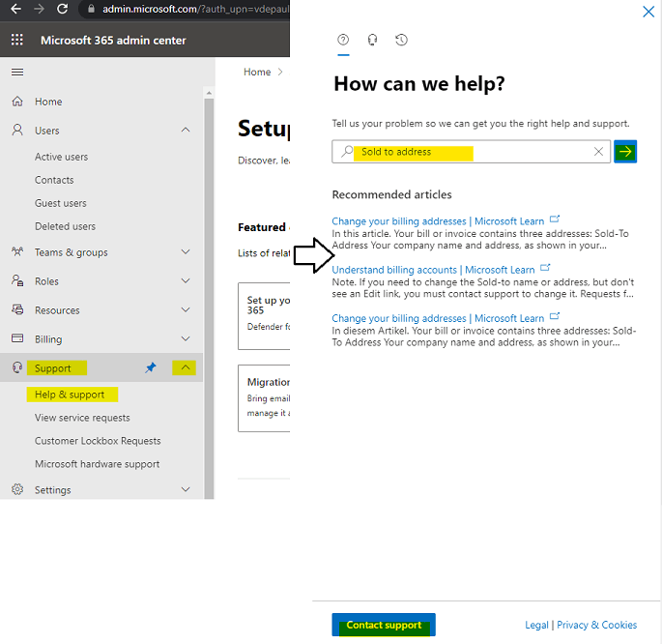Select Help & support
This screenshot has height=644, width=662.
click(70, 395)
